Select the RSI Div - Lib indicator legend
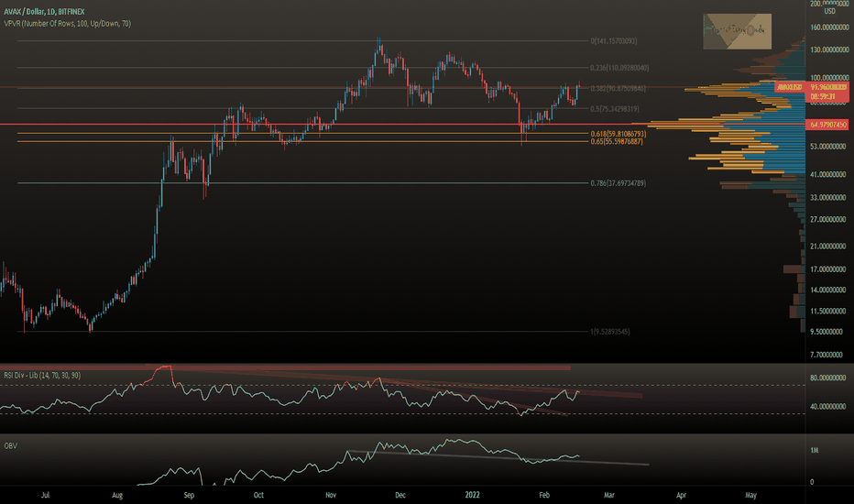Viewport: 854px width, 504px height. [x=42, y=376]
